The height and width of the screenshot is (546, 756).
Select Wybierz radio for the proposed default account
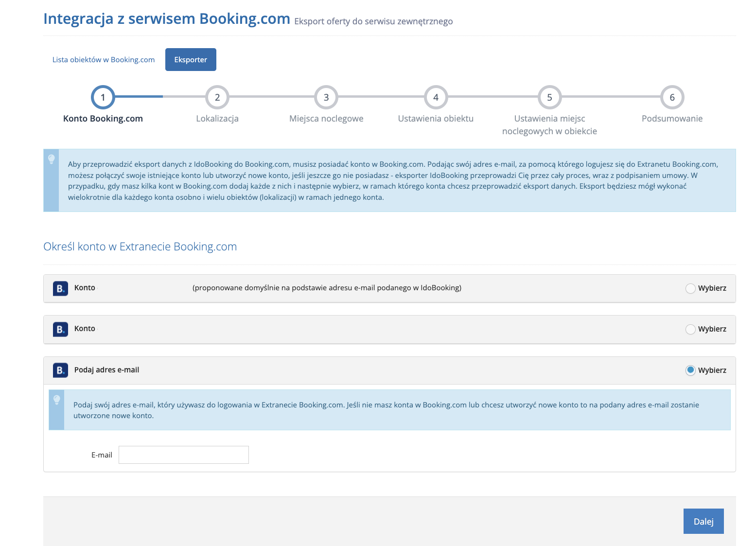[x=690, y=288]
